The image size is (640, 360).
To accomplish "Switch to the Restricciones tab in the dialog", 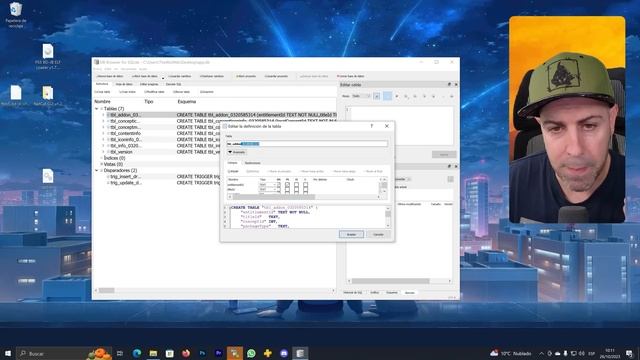I will (x=253, y=163).
